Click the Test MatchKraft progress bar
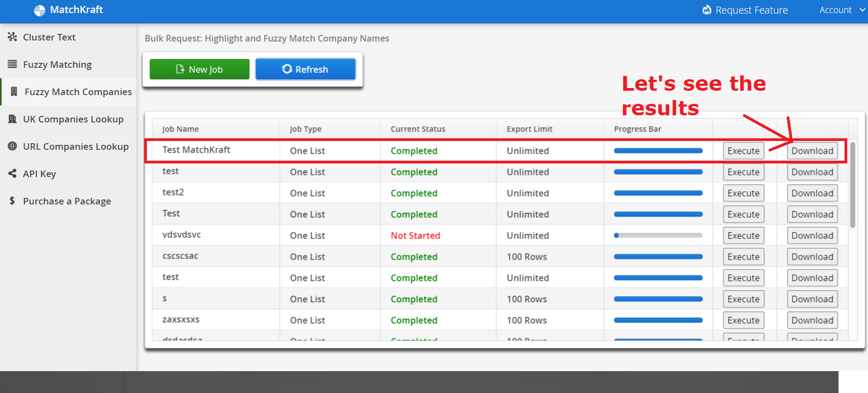 tap(658, 151)
